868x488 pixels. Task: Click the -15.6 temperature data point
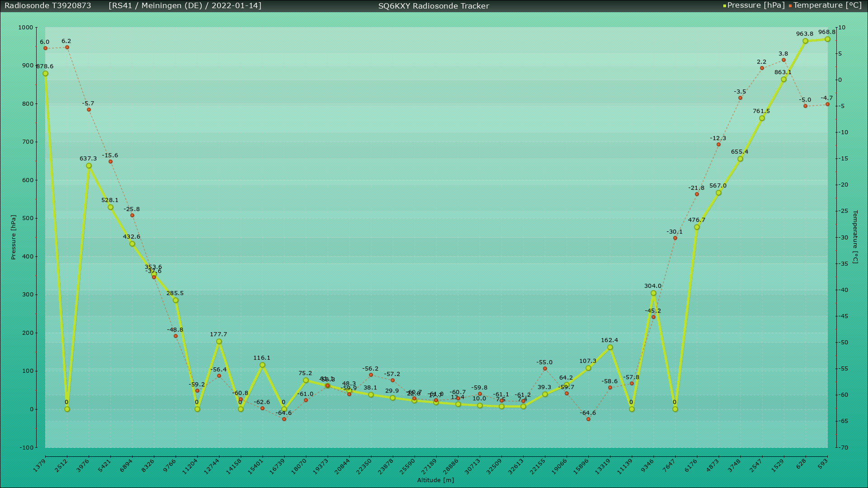pyautogui.click(x=110, y=162)
